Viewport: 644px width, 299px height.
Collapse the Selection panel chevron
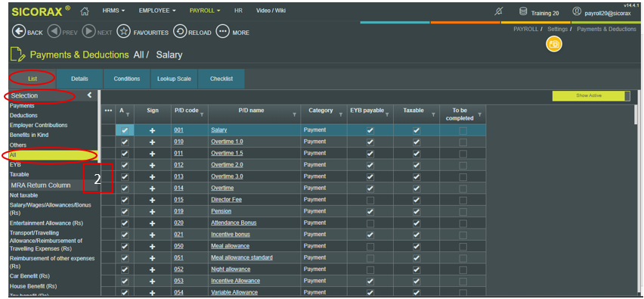pos(89,95)
